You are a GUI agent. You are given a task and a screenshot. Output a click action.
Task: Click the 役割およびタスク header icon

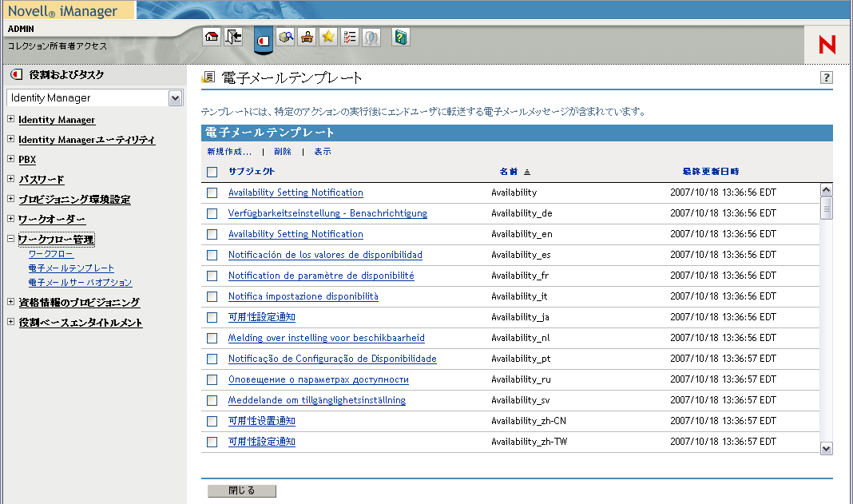tap(17, 74)
